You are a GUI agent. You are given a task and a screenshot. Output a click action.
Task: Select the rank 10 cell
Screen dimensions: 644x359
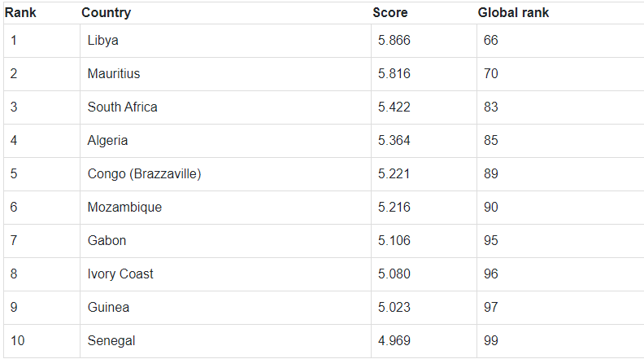[18, 341]
